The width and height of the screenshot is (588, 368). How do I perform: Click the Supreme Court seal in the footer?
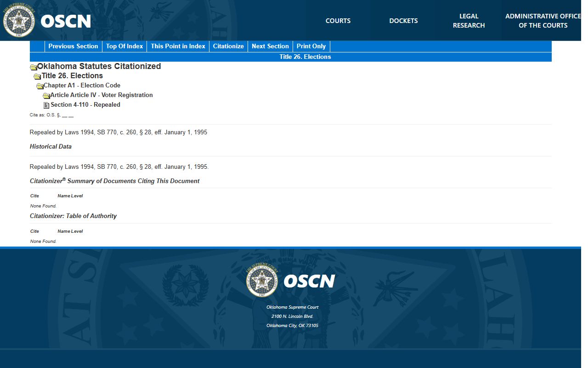click(262, 281)
